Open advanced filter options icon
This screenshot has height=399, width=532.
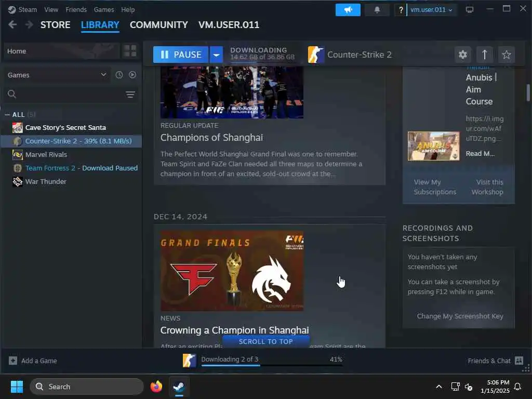(130, 95)
